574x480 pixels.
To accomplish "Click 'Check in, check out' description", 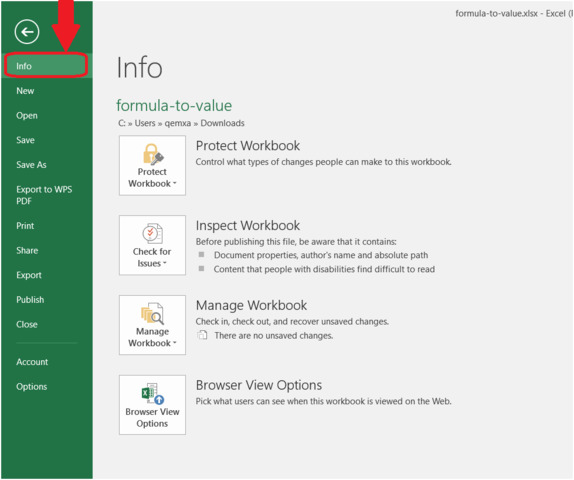I will pos(292,321).
